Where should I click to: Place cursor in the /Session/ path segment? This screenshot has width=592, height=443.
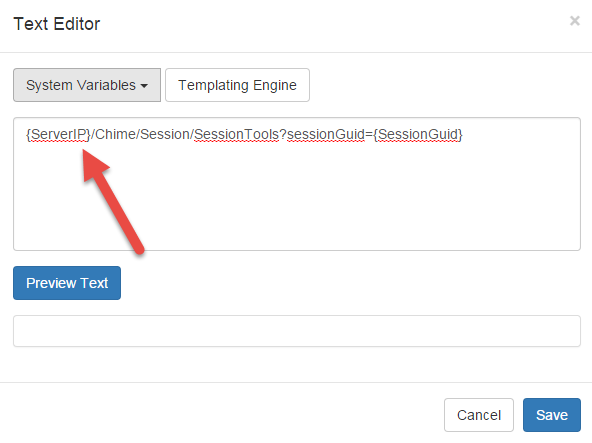tap(165, 134)
